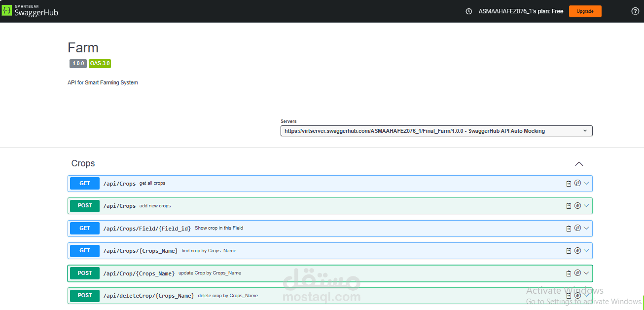Click compass icon in delete crop by Crops_Name row

pos(577,295)
